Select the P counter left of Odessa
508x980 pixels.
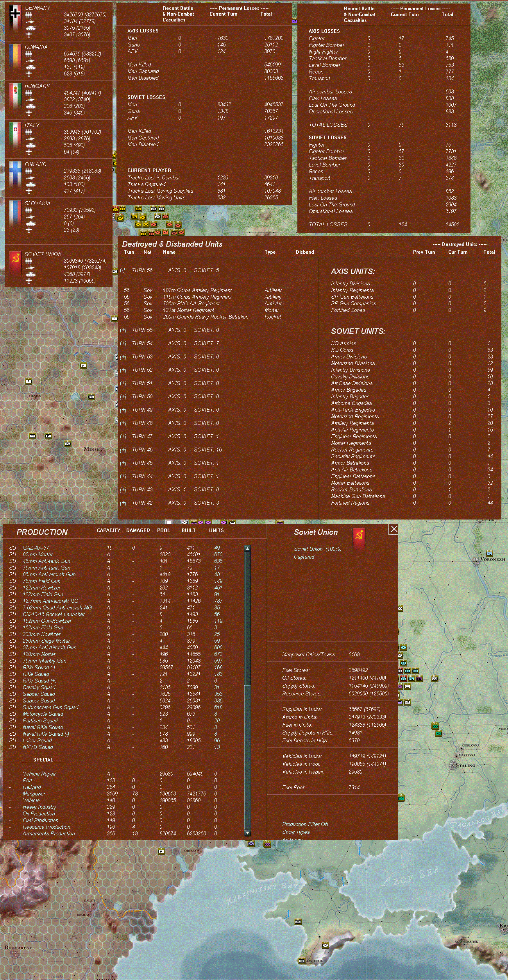tap(161, 851)
